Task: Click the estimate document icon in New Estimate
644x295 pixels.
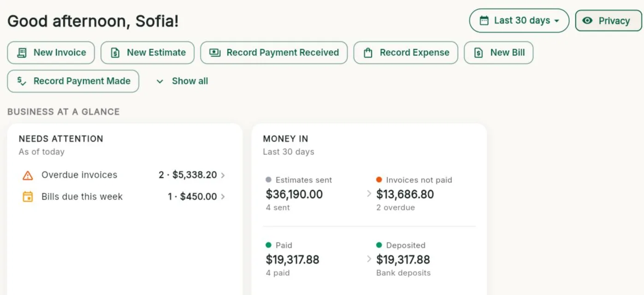Action: click(x=115, y=53)
